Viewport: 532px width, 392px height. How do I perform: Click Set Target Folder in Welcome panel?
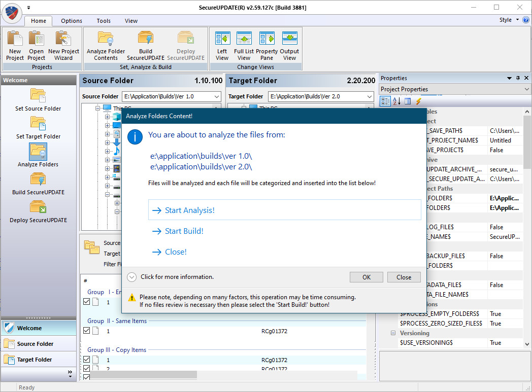click(x=38, y=128)
